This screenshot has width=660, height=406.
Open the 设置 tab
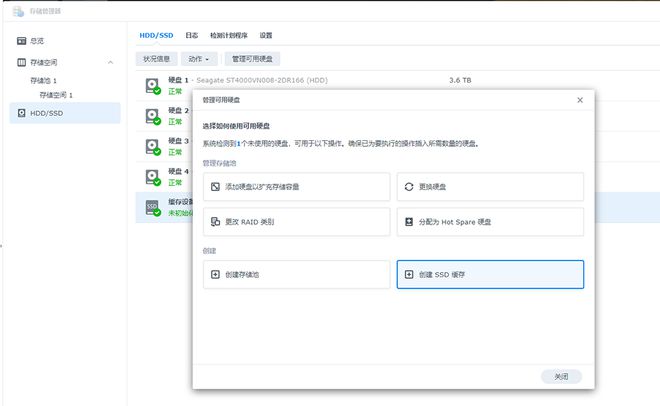pyautogui.click(x=266, y=35)
